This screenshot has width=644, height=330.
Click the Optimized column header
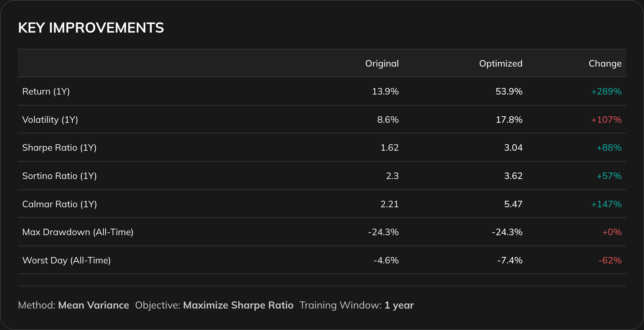501,63
